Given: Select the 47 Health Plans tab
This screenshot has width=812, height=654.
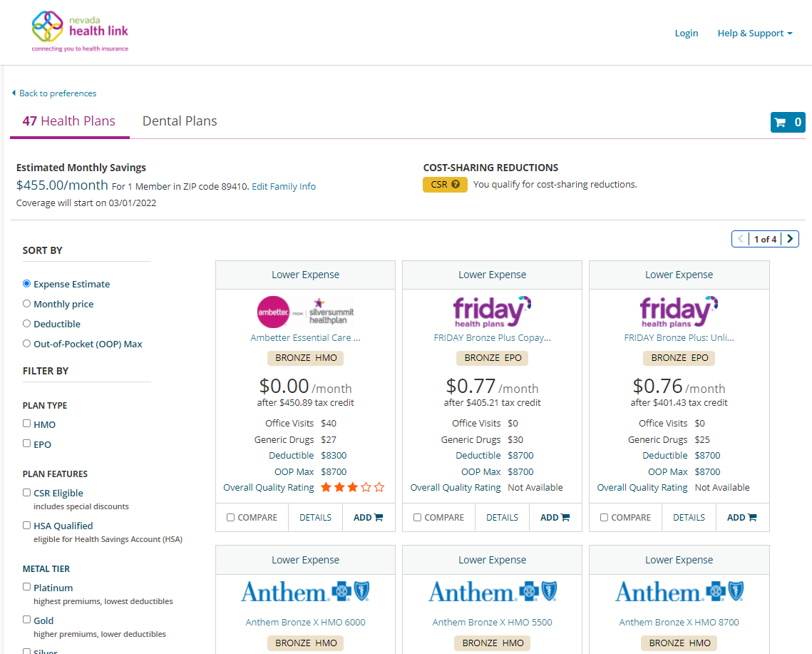Looking at the screenshot, I should pyautogui.click(x=69, y=121).
